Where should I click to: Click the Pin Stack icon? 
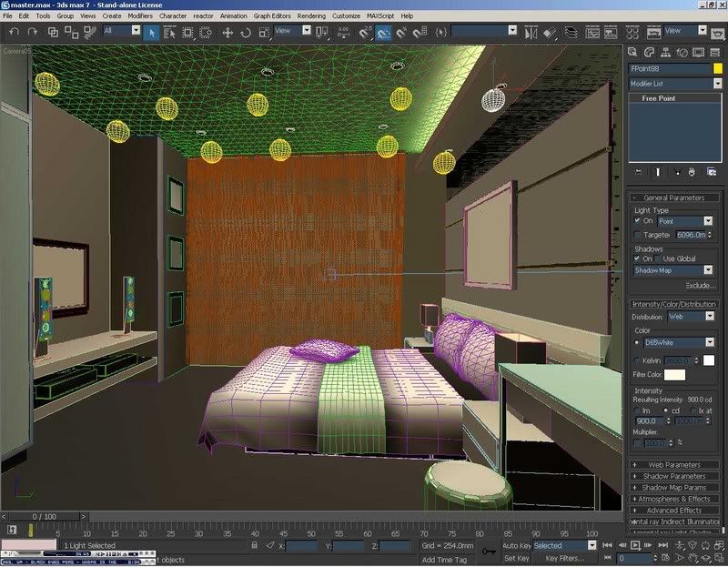pyautogui.click(x=639, y=172)
